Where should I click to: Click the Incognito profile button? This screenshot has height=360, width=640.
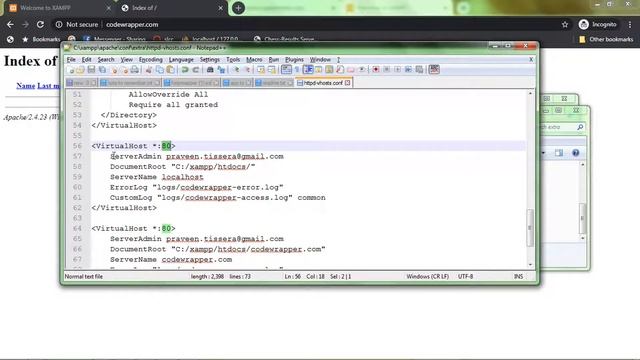598,24
